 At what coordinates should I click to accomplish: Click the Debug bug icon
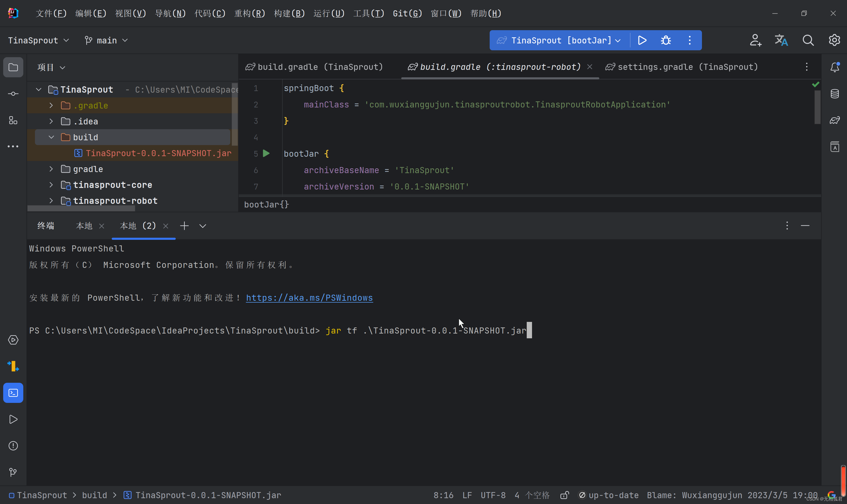[666, 40]
